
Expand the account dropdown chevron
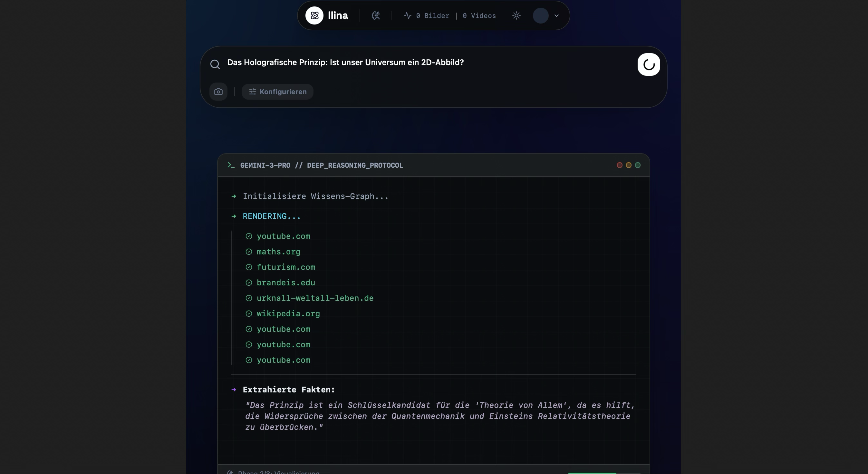point(557,15)
